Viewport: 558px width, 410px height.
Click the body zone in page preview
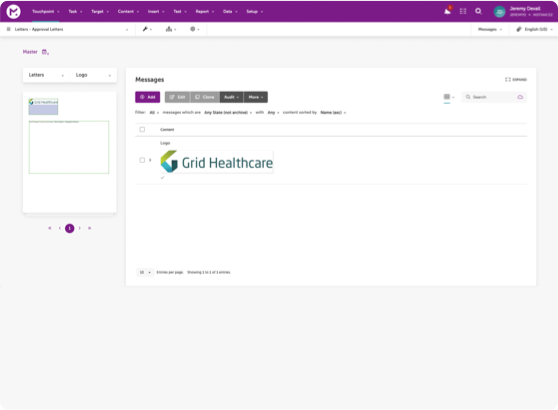coord(69,147)
